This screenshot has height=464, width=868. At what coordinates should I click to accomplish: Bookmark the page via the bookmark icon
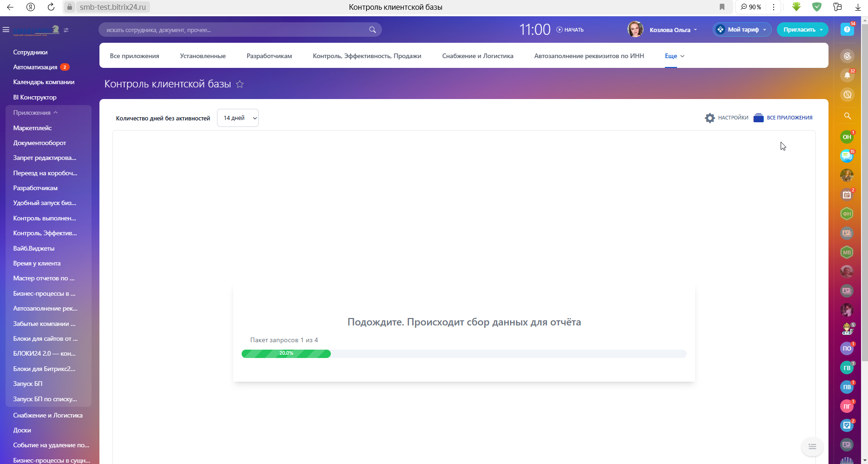722,7
